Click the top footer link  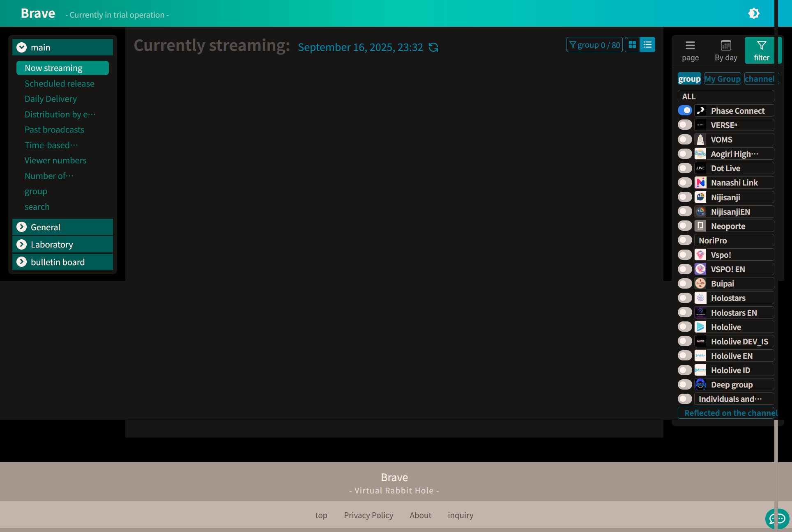click(321, 515)
